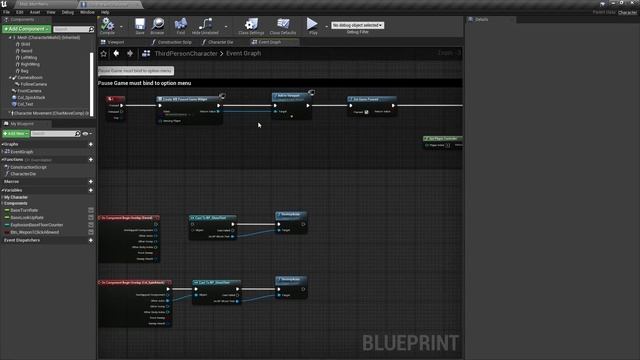Compile the blueprint using Compile icon

(107, 24)
